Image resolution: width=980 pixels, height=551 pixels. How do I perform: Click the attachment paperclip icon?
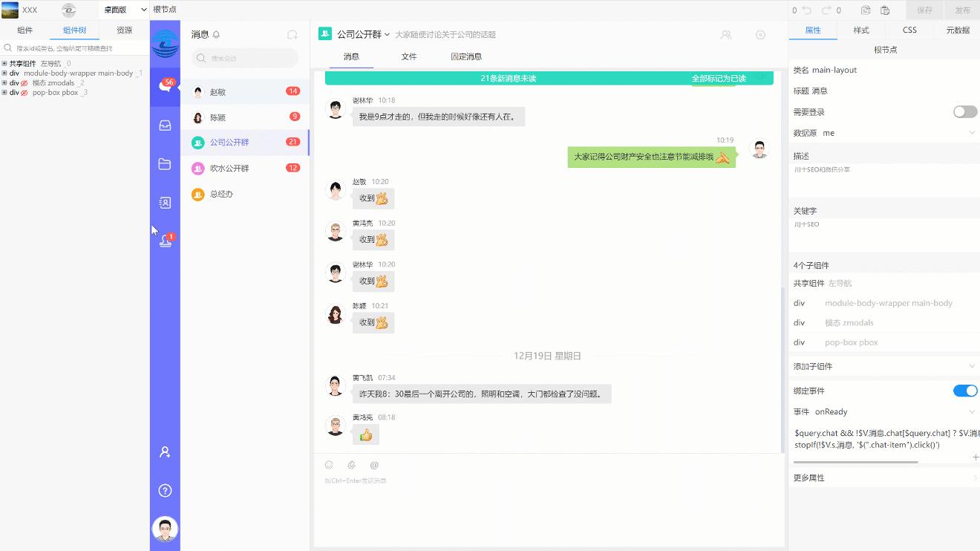click(351, 465)
